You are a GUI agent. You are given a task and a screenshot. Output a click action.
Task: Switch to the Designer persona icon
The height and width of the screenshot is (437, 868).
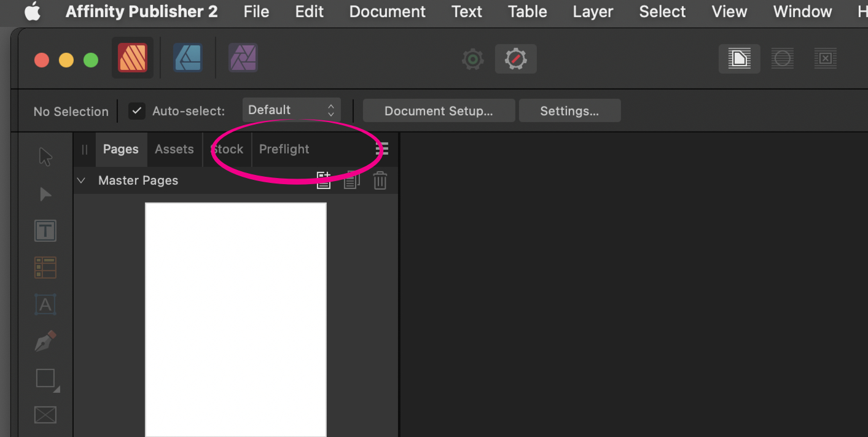pos(188,58)
